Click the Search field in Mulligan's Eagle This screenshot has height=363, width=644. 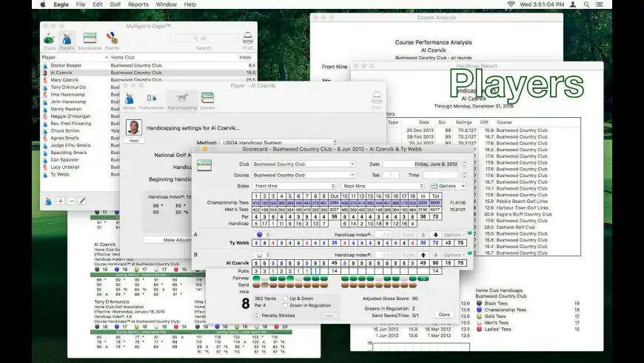click(204, 39)
